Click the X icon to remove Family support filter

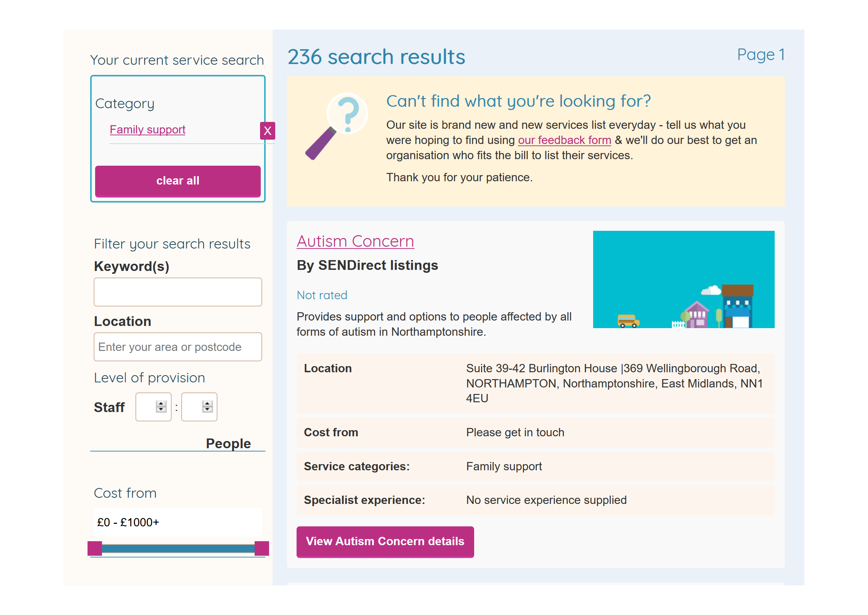point(267,131)
